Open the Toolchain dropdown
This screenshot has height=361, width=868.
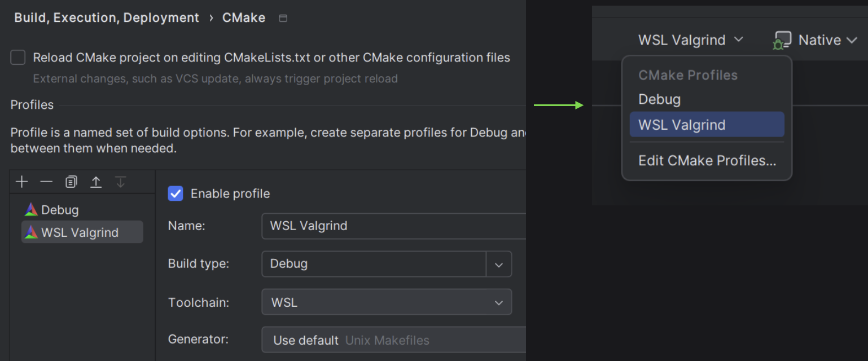(x=499, y=302)
